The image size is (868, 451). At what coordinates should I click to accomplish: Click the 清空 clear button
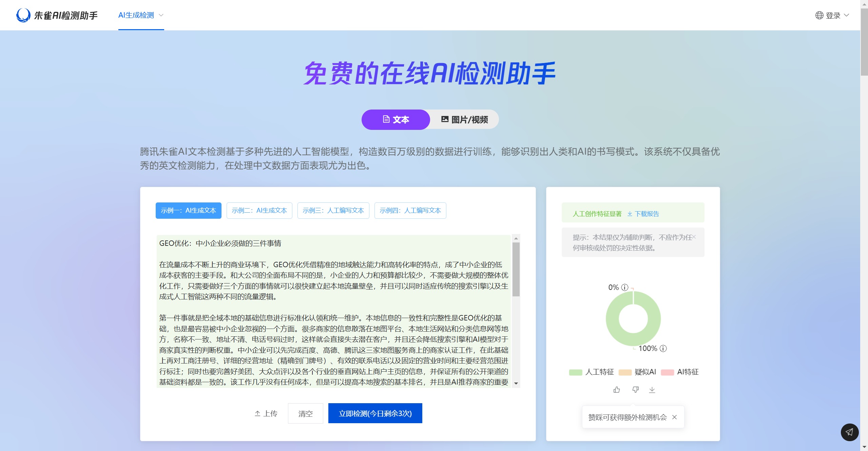305,413
